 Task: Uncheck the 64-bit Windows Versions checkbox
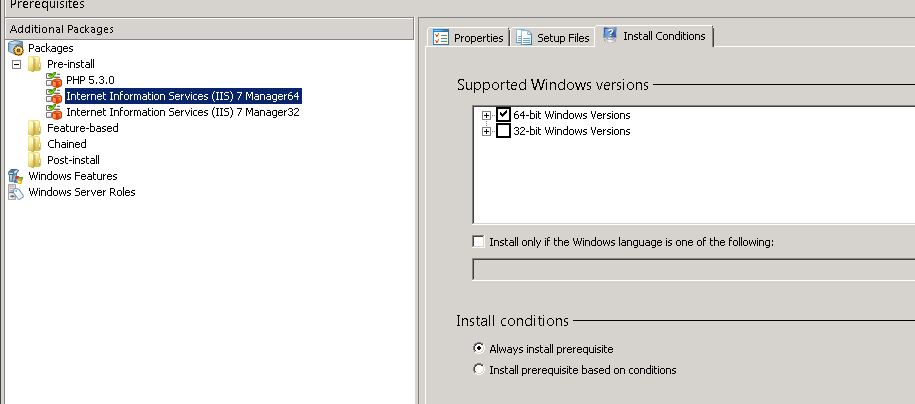pyautogui.click(x=503, y=115)
